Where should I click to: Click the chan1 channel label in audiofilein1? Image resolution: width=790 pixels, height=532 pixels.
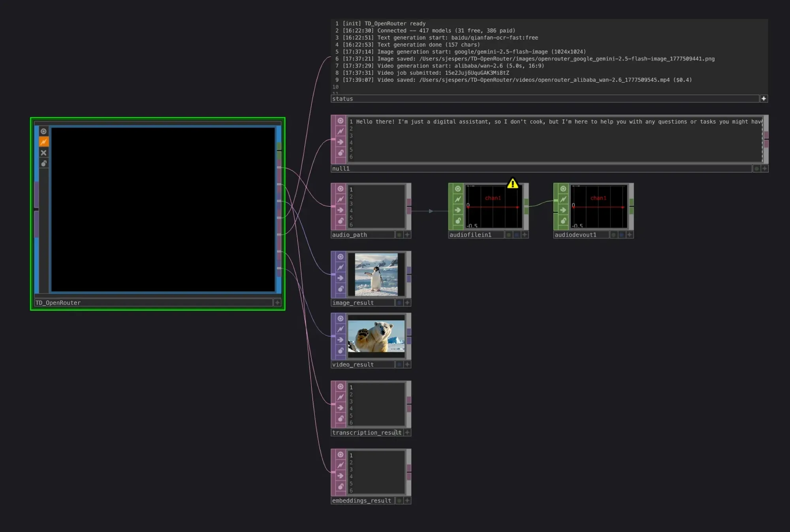click(493, 198)
